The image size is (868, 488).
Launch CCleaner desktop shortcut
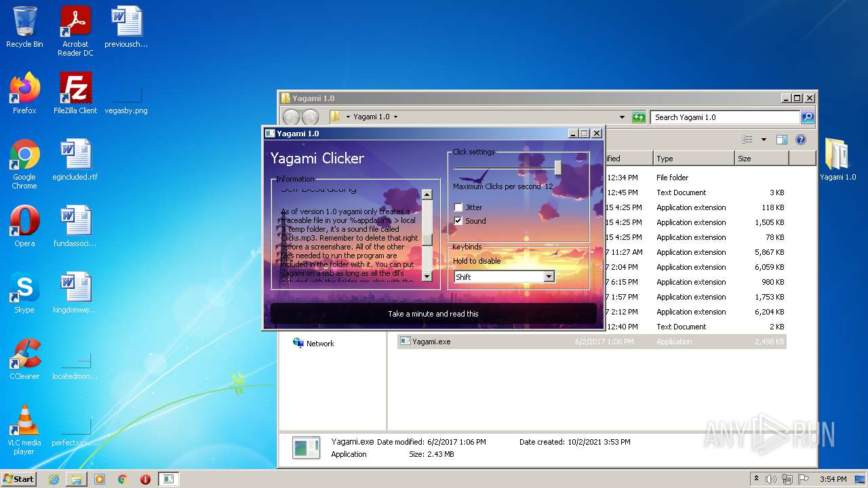pos(24,359)
